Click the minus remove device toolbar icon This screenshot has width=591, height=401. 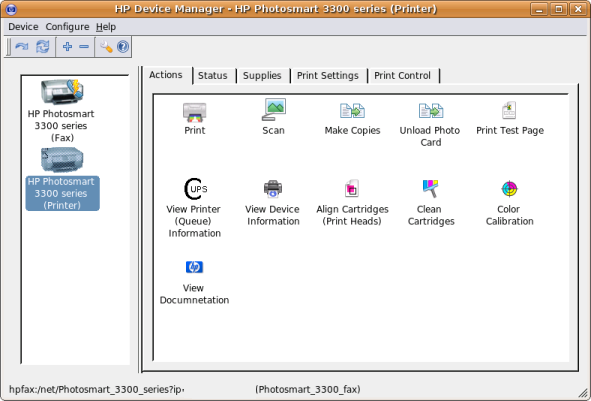click(x=84, y=47)
